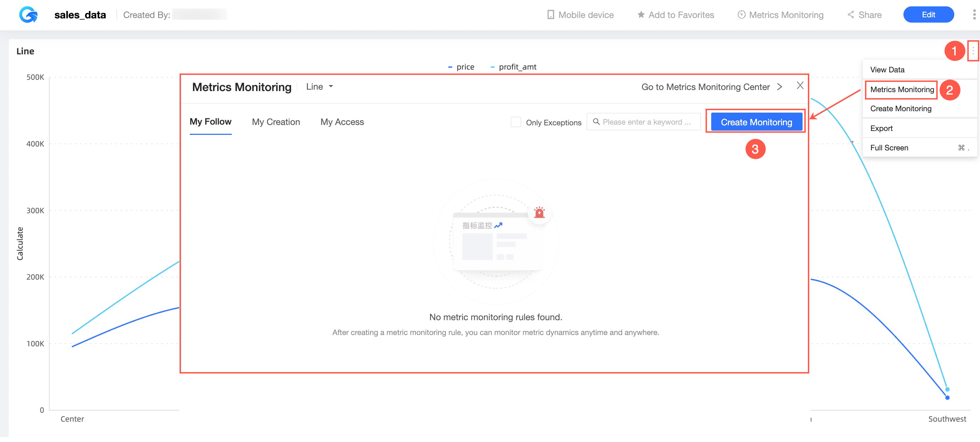This screenshot has height=442, width=980.
Task: Open the page-level three-dot menu icon
Action: [x=974, y=14]
